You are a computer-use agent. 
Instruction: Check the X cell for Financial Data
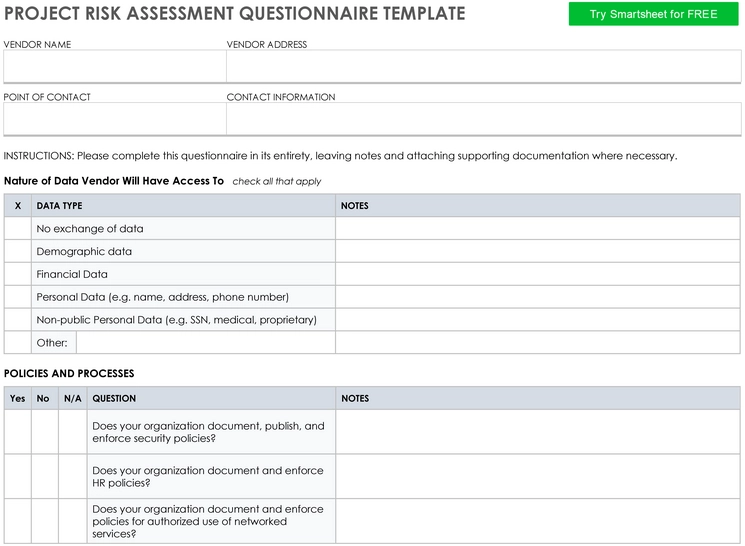18,274
